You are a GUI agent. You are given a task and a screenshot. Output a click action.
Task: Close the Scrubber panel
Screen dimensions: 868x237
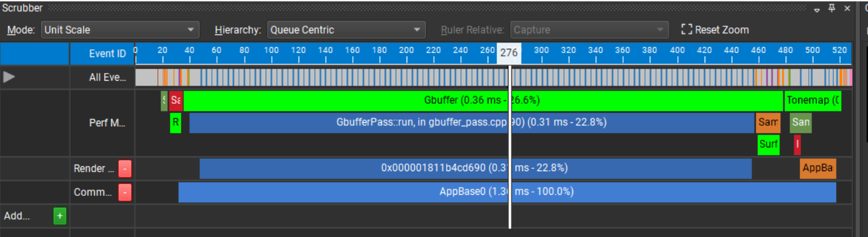(x=847, y=8)
